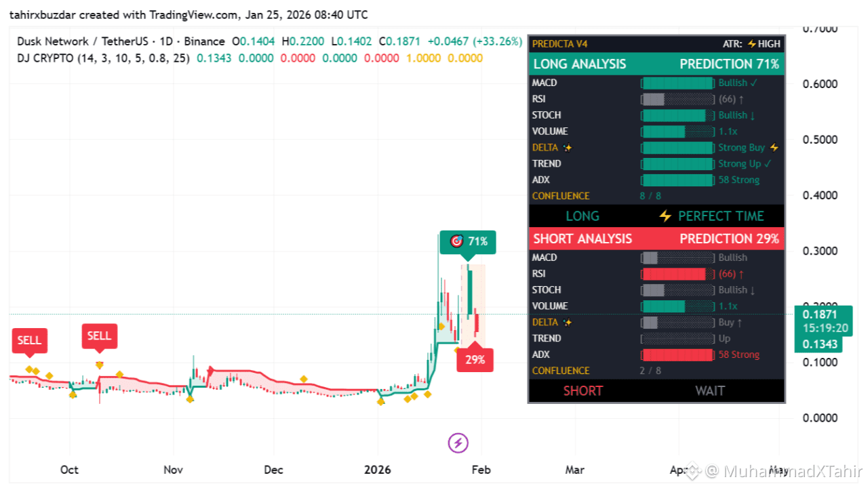868x488 pixels.
Task: Click the green 71% target label on chart
Action: [468, 241]
